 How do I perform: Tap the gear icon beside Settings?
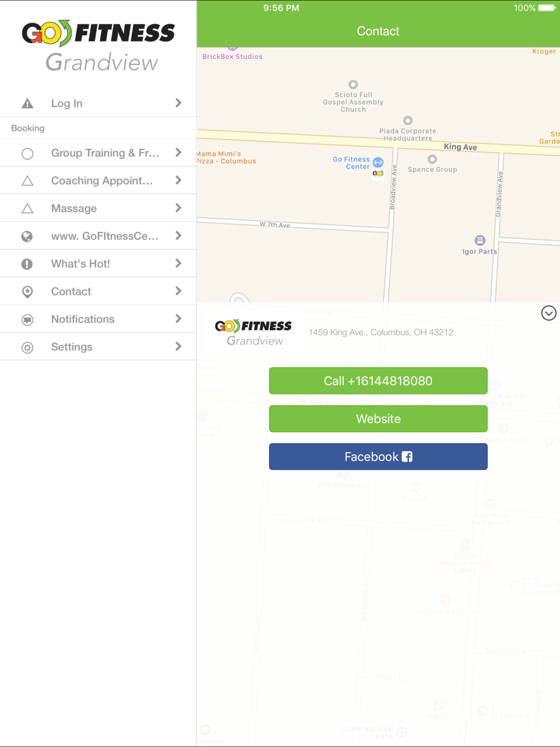[x=27, y=347]
